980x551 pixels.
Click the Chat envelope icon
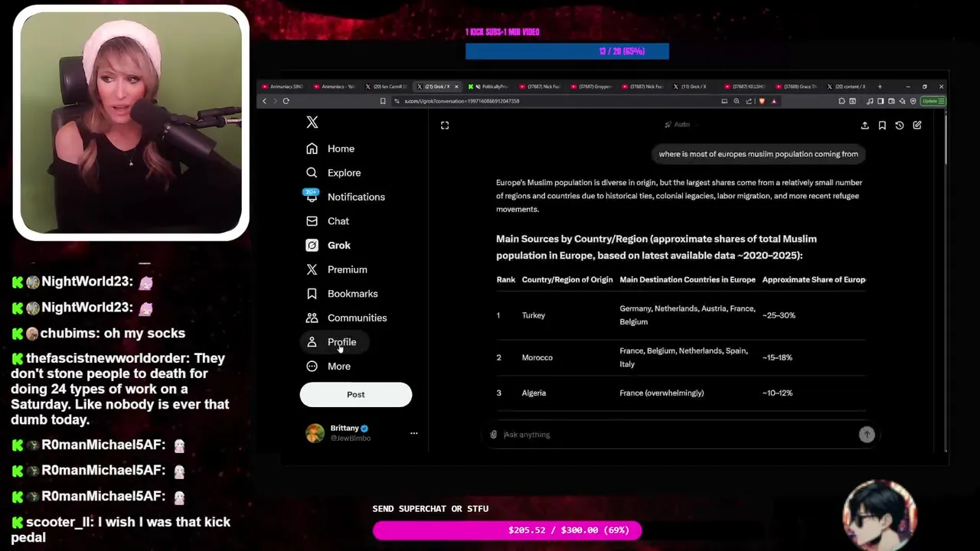[x=312, y=221]
